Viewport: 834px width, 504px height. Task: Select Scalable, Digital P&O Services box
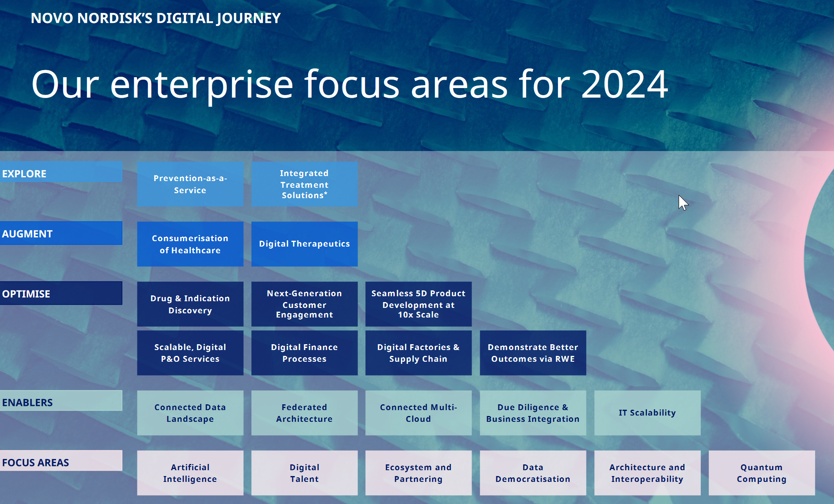click(x=190, y=353)
